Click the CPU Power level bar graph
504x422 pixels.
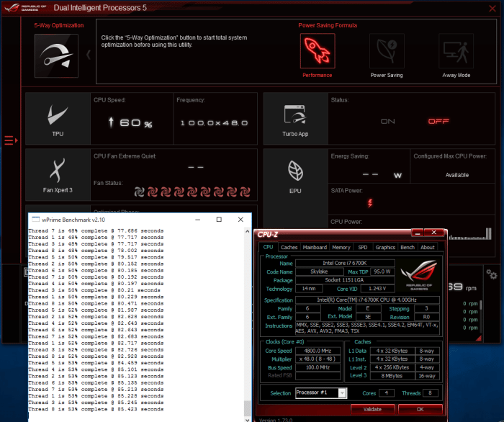tap(470, 234)
